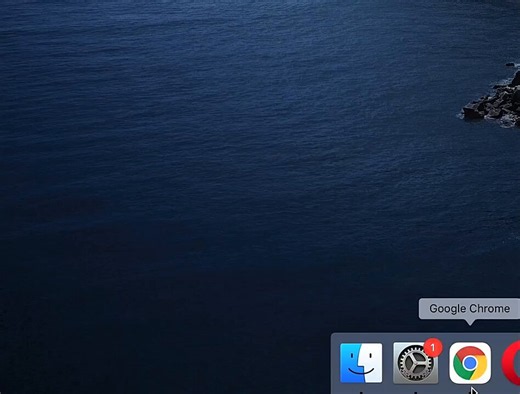Screen dimensions: 520x394
Task: Launch Google Chrome from the Dock
Action: [470, 363]
